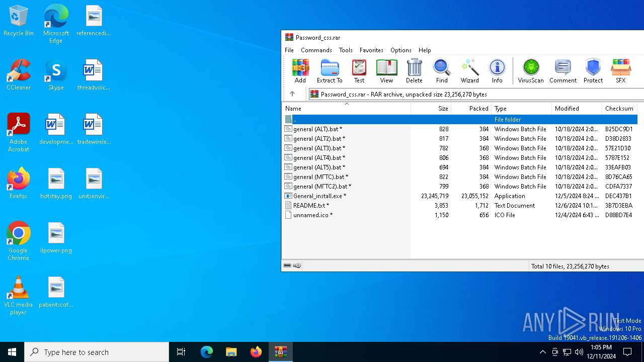Screen dimensions: 644x362
Task: Select general (ALT2).bat file
Action: click(x=460, y=139)
